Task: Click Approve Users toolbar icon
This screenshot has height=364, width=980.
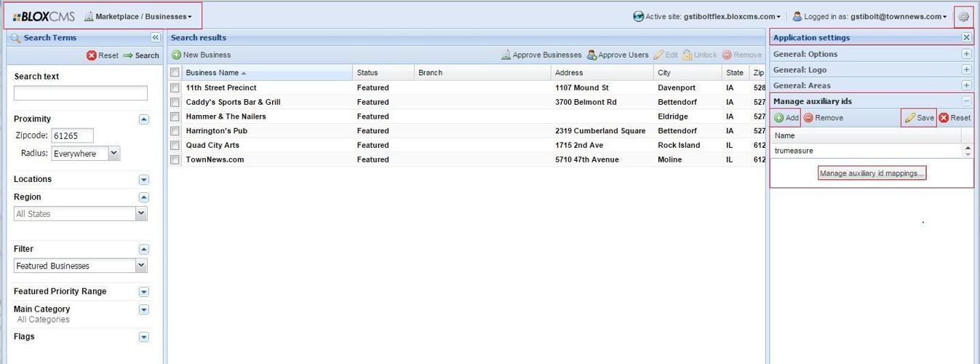Action: 617,55
